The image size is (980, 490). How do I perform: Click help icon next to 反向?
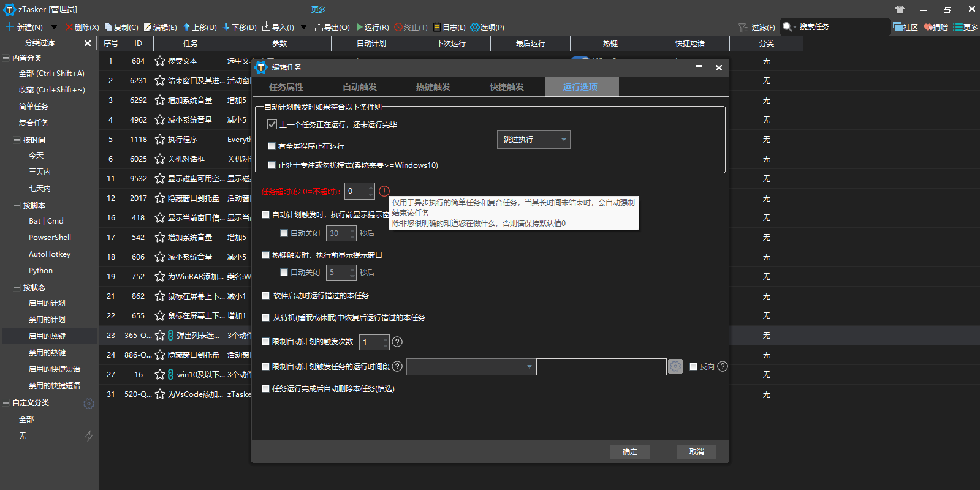click(x=723, y=366)
